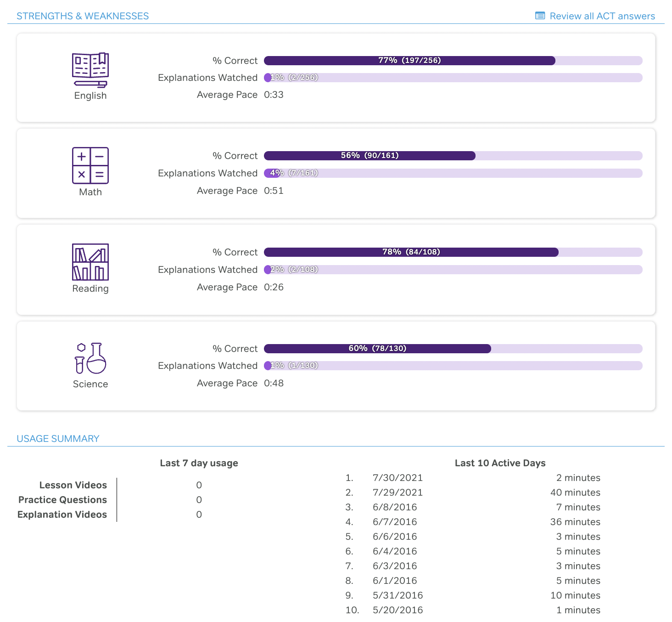Click the English 77% Correct bar
This screenshot has height=622, width=672.
tap(409, 60)
